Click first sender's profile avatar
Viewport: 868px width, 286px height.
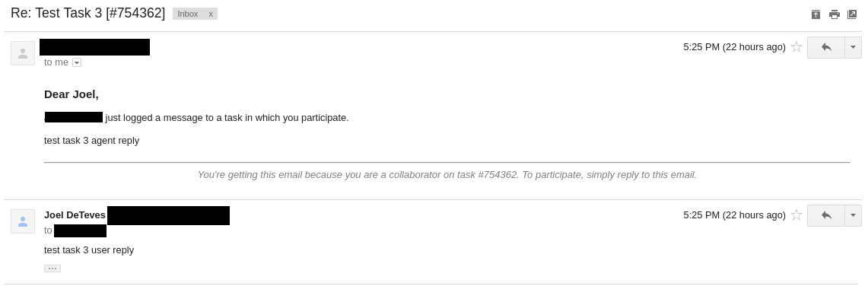click(23, 53)
